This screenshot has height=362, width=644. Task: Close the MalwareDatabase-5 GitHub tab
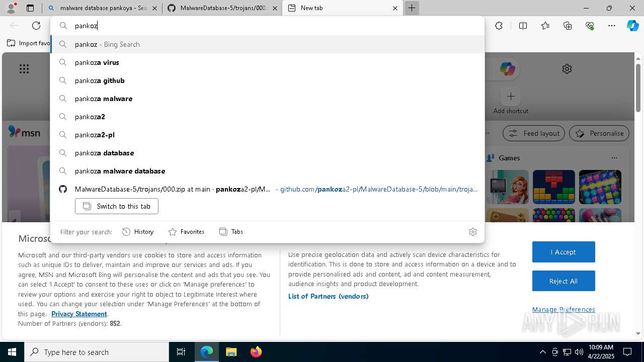click(275, 8)
